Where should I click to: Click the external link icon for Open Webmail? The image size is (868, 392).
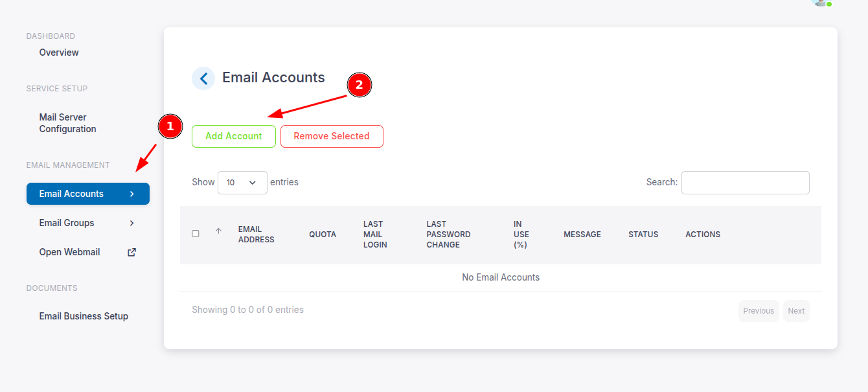click(x=131, y=253)
